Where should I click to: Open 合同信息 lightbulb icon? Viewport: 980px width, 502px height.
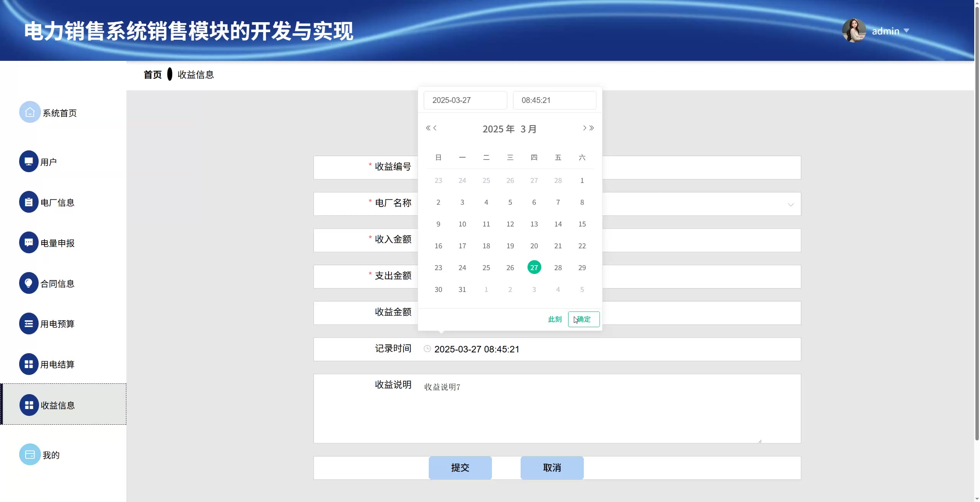point(29,283)
